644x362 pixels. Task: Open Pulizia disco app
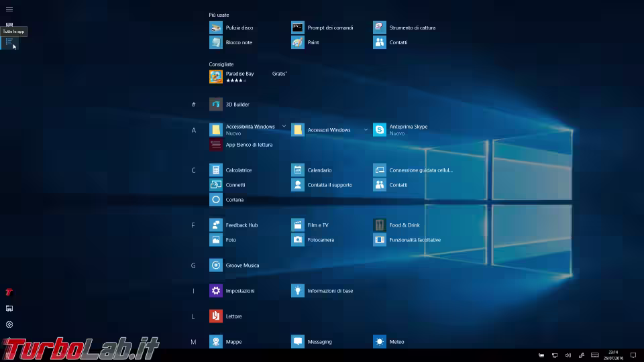231,27
